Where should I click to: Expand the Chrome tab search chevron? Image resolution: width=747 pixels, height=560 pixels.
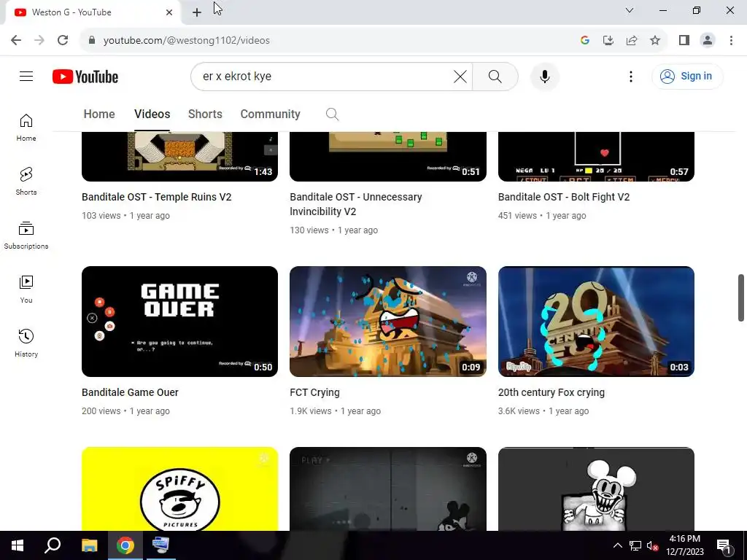[x=630, y=10]
